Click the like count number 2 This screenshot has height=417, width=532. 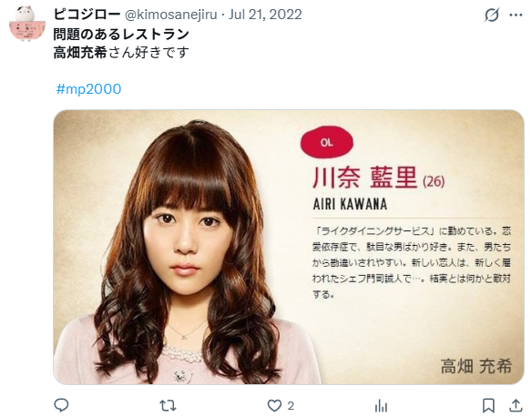point(291,405)
